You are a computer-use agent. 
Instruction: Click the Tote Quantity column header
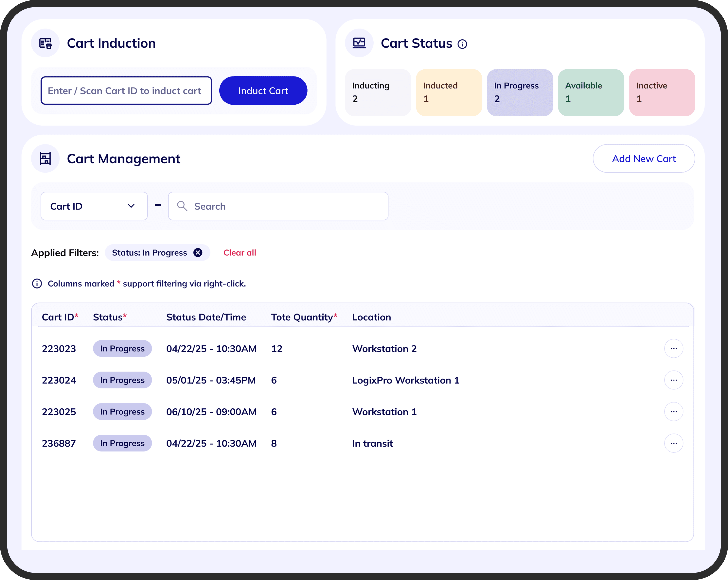pyautogui.click(x=304, y=317)
